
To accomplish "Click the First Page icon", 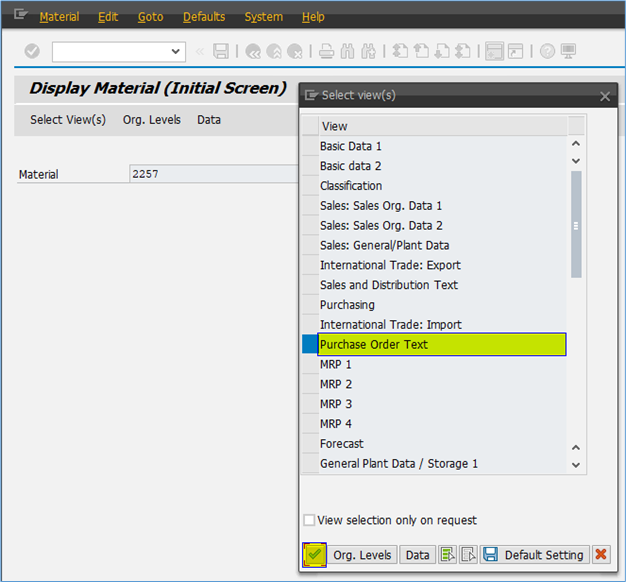I will point(400,51).
